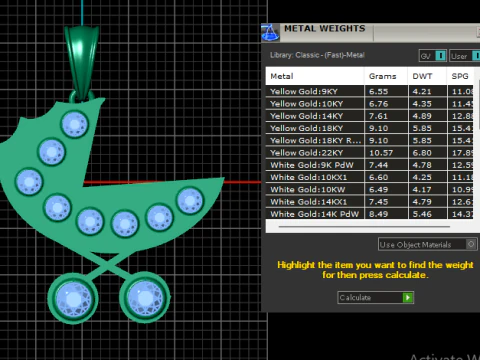Click the 6.55 grams value
480x360 pixels.
point(378,91)
